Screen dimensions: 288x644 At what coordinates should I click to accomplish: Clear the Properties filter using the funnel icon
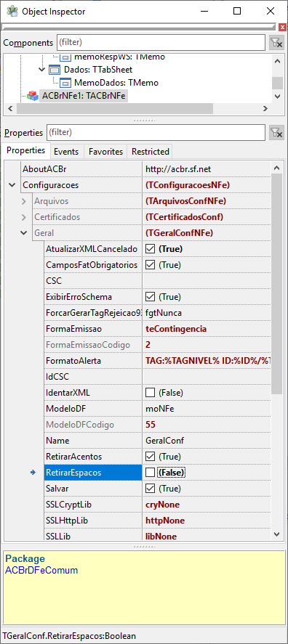coord(276,133)
